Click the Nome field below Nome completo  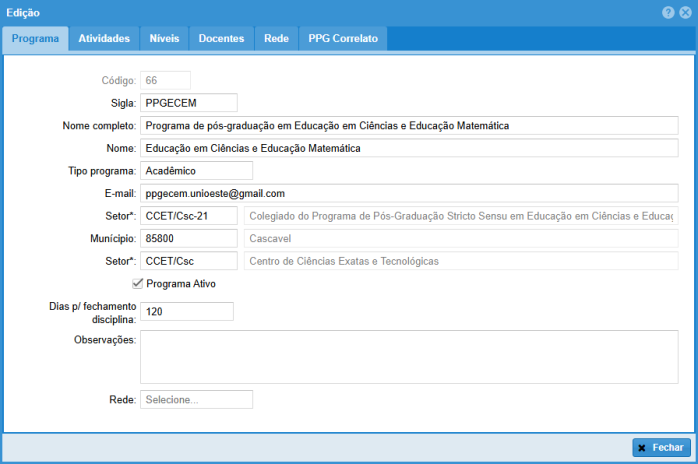coord(408,148)
